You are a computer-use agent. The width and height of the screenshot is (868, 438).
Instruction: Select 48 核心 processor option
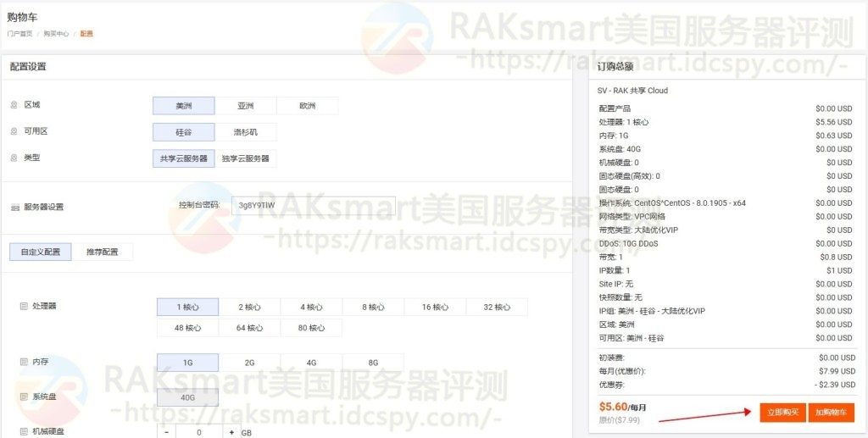187,327
